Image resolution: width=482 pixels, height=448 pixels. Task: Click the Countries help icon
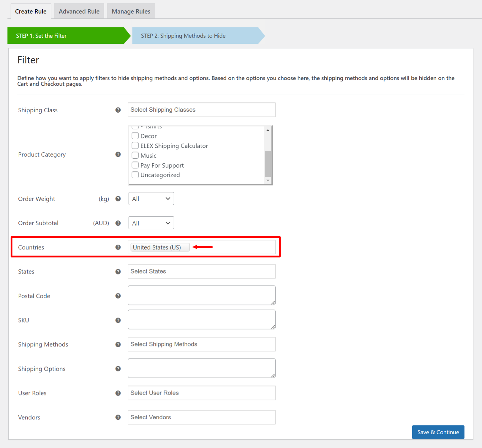tap(118, 247)
